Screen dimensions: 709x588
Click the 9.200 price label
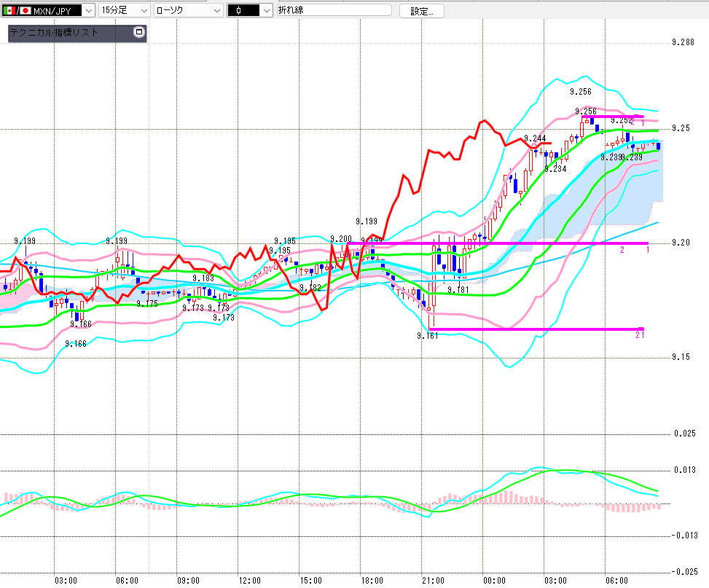[x=341, y=239]
